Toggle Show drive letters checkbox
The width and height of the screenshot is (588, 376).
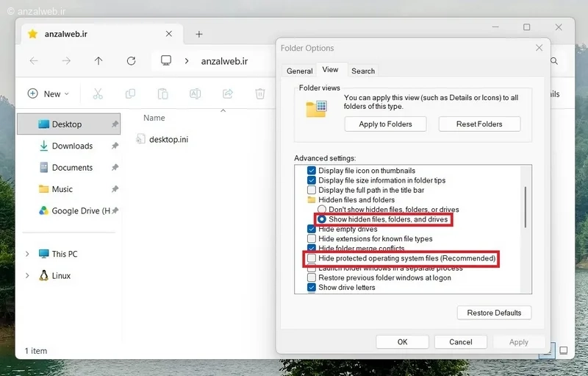point(311,288)
